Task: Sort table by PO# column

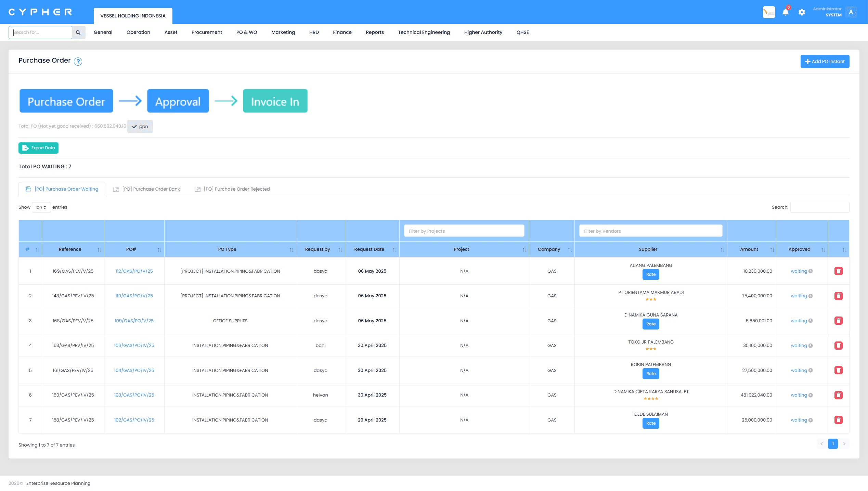Action: (134, 249)
